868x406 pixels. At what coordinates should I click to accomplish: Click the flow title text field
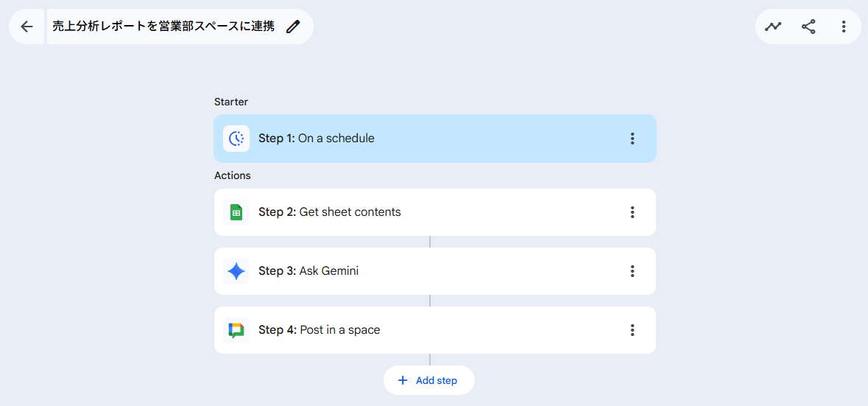163,27
